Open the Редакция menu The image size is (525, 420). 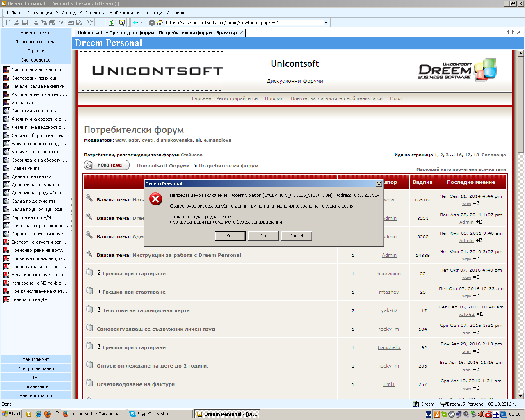click(x=39, y=13)
